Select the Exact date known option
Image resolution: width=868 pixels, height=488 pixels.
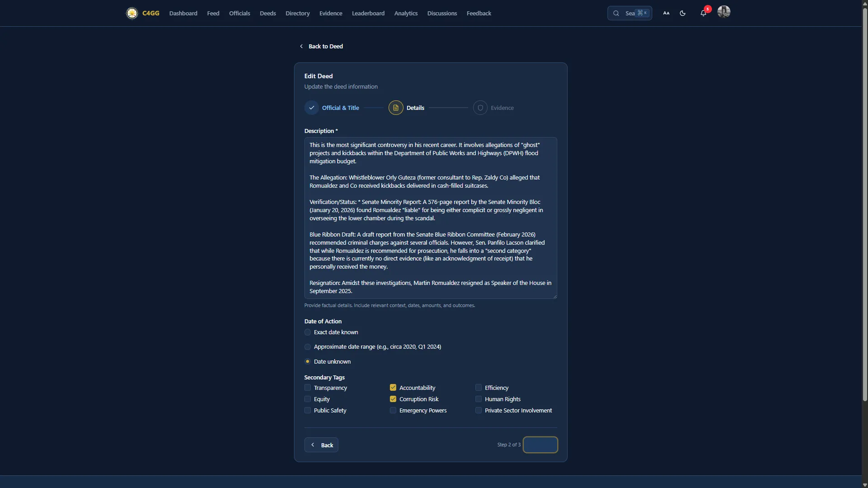[308, 332]
